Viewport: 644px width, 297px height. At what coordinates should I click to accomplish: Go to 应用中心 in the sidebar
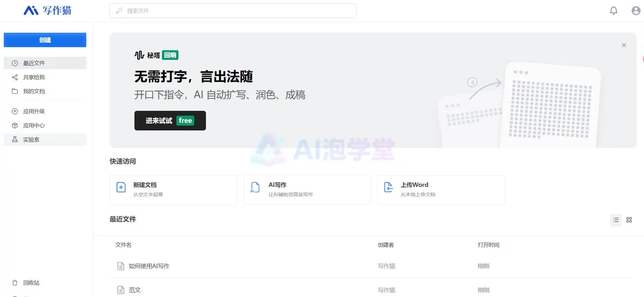pyautogui.click(x=45, y=125)
